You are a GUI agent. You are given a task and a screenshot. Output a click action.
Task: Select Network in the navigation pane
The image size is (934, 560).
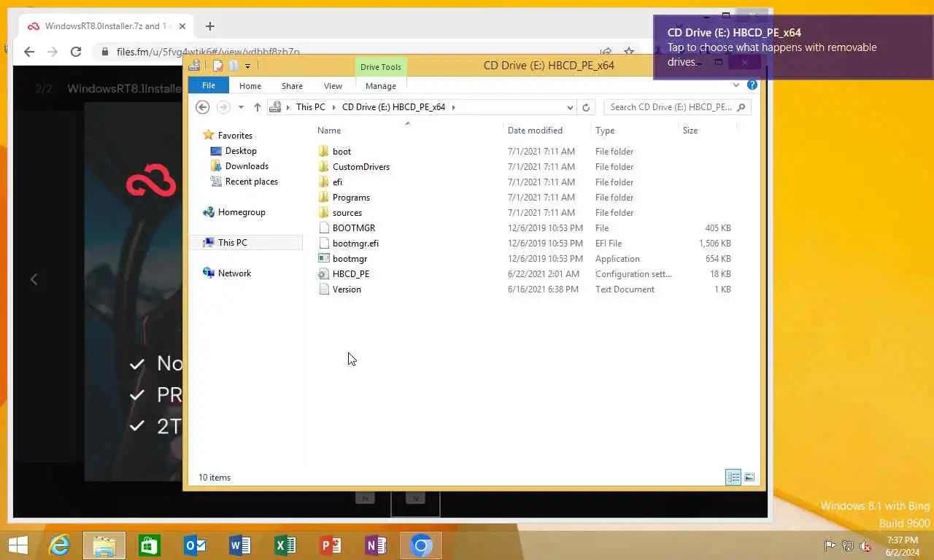tap(234, 273)
